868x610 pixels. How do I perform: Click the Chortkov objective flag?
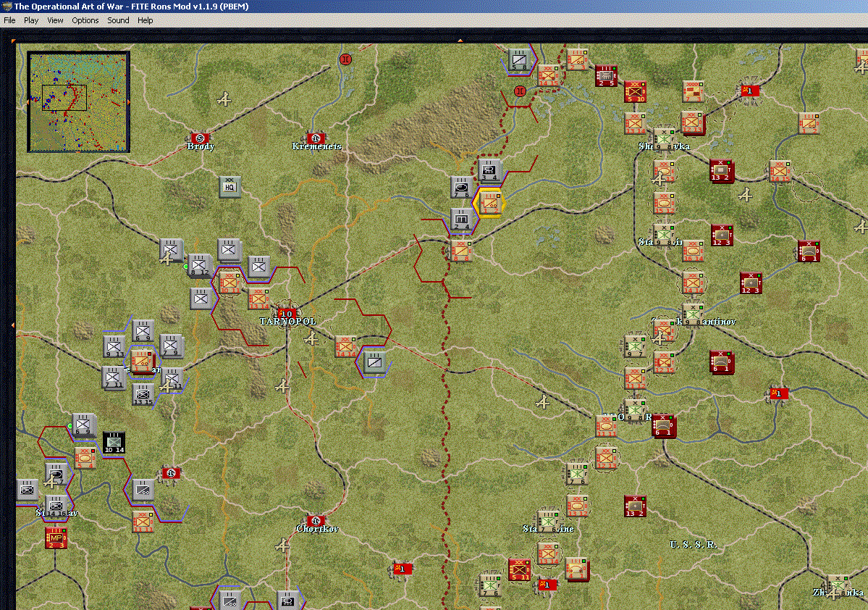[316, 521]
